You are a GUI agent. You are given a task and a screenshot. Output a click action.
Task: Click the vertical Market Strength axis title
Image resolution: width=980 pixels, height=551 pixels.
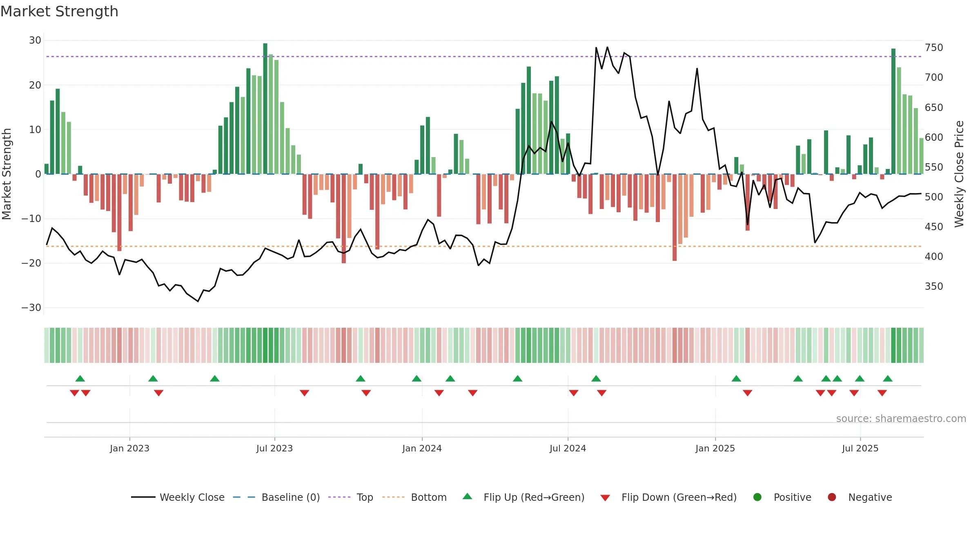(x=7, y=174)
